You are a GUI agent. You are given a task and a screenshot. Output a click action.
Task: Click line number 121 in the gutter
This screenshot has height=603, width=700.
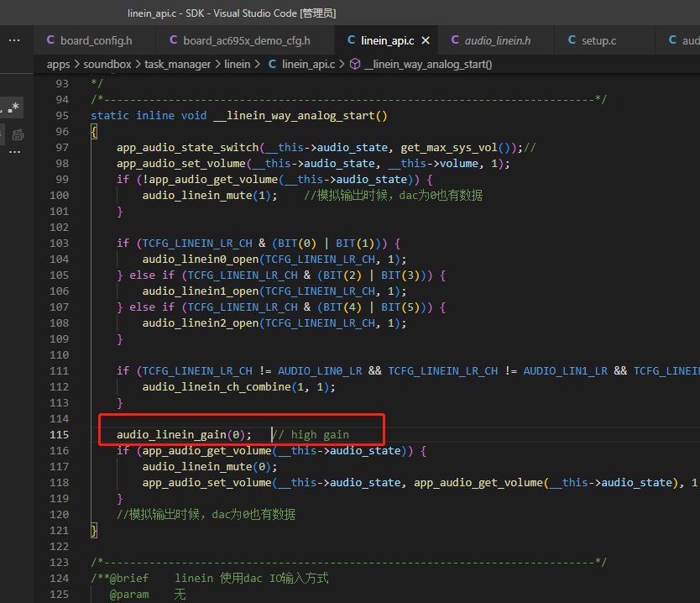coord(60,531)
